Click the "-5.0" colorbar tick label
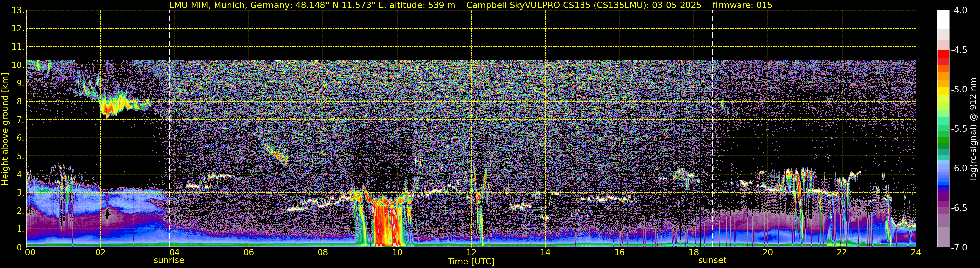980x268 pixels. 959,90
